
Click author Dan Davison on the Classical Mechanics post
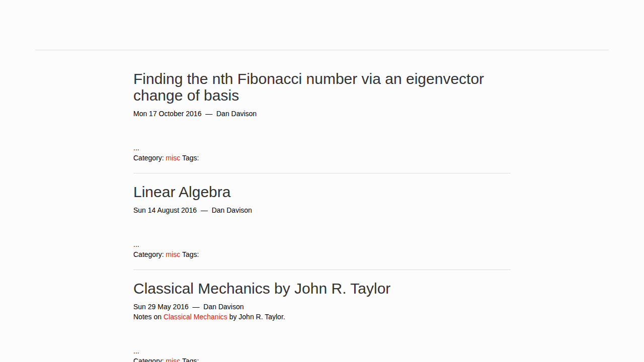click(x=223, y=307)
